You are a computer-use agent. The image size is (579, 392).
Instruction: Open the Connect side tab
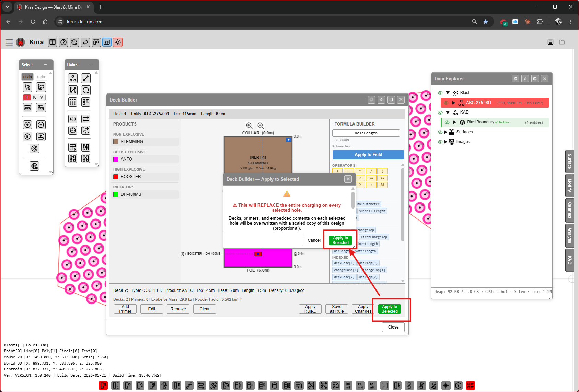point(569,210)
